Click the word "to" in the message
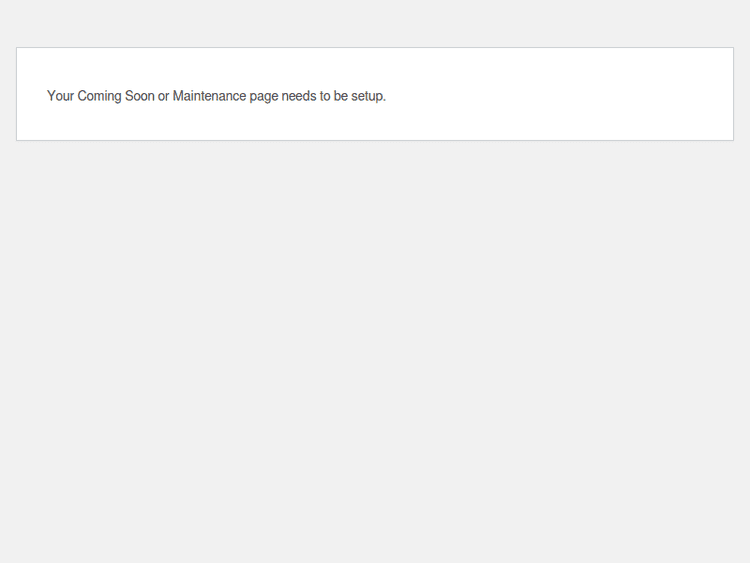Viewport: 750px width, 563px height. (x=325, y=96)
